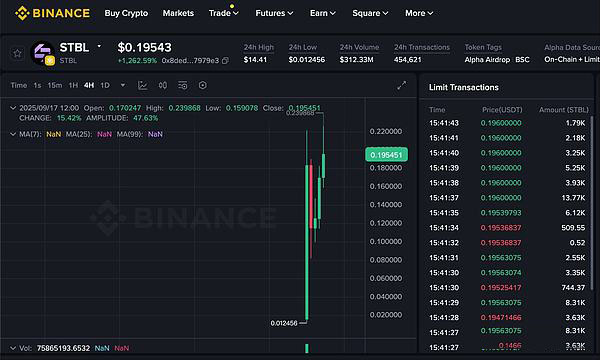Select the 4H timeframe

pos(89,85)
